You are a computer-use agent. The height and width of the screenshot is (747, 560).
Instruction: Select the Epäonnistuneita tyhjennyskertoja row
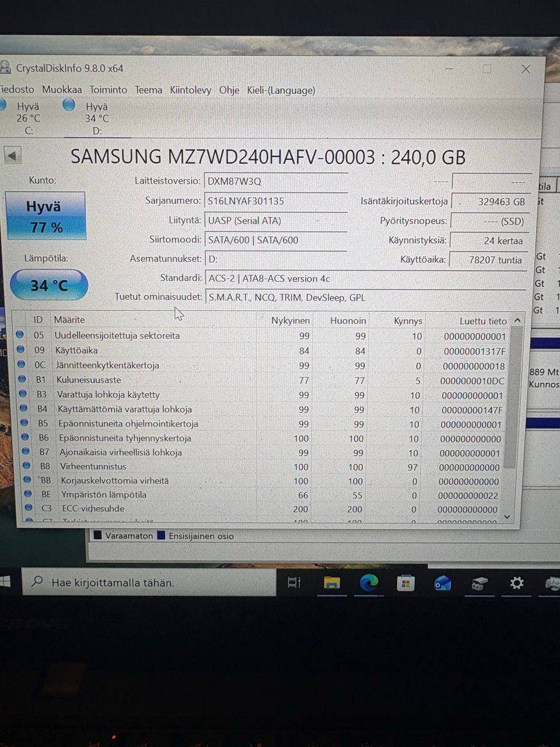pyautogui.click(x=261, y=438)
